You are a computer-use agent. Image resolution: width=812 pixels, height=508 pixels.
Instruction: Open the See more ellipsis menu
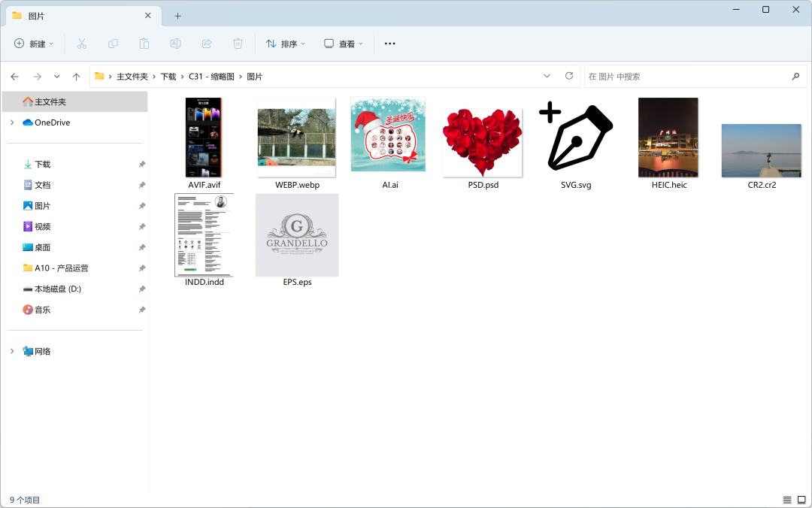[389, 44]
